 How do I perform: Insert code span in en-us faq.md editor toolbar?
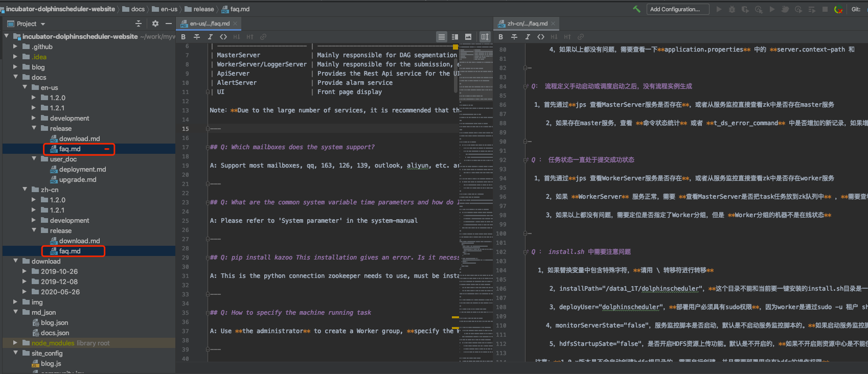[223, 37]
